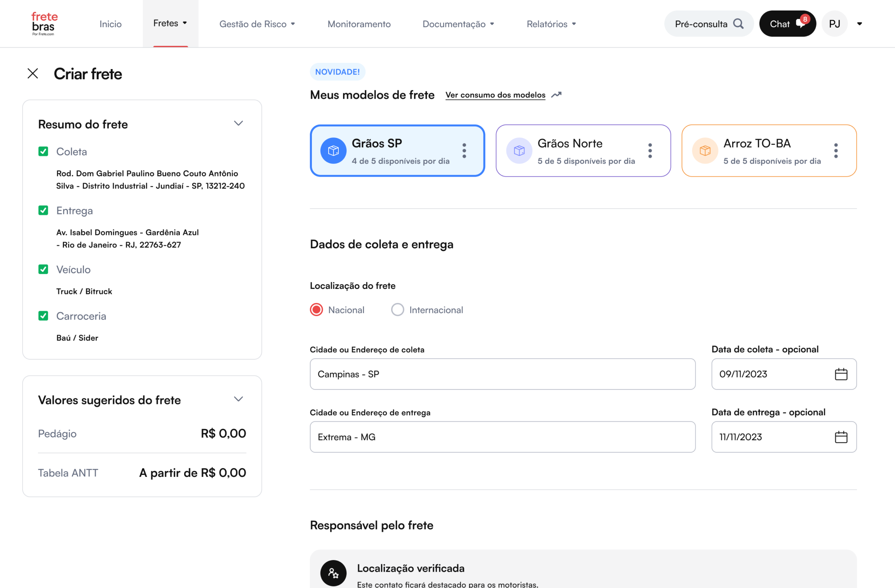Collapse the Resumo do frete panel
Screen dimensions: 895x588
238,124
